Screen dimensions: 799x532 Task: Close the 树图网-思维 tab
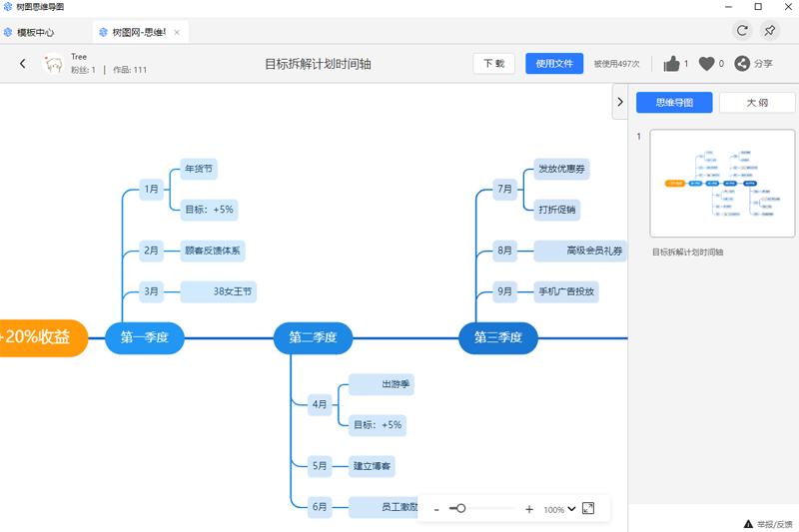[177, 33]
